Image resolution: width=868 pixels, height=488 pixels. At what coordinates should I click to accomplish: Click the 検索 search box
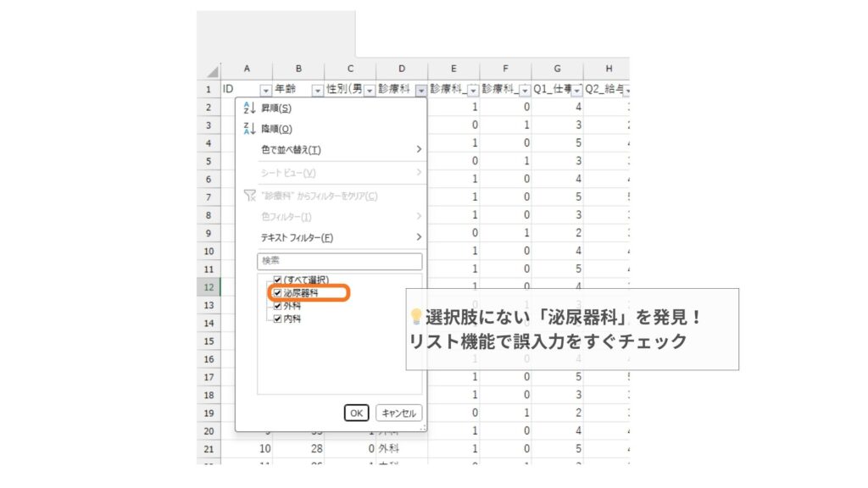click(339, 261)
